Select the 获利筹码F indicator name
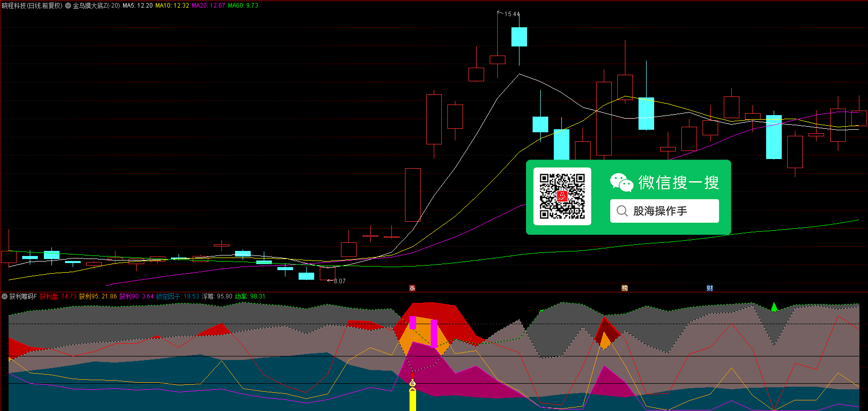The image size is (868, 411). 23,296
